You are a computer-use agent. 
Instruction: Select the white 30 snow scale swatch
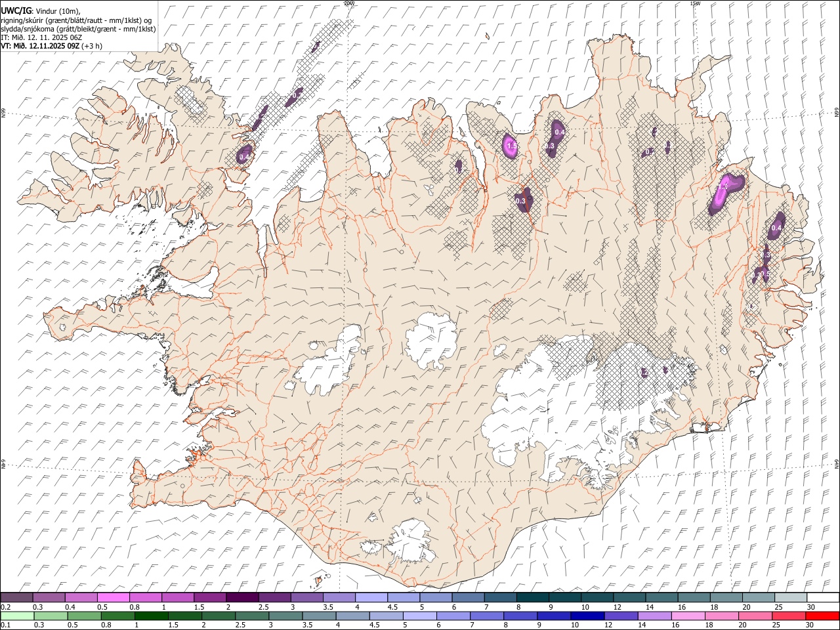coord(823,597)
